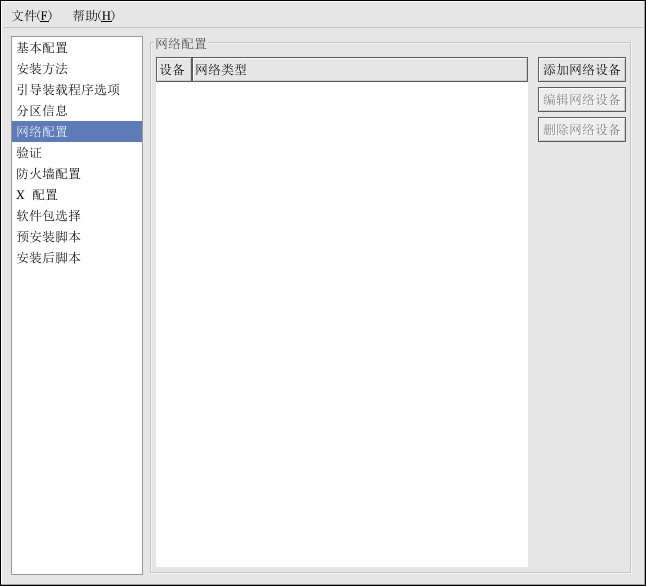The width and height of the screenshot is (646, 586).
Task: Switch to the 验证 section
Action: pos(29,153)
